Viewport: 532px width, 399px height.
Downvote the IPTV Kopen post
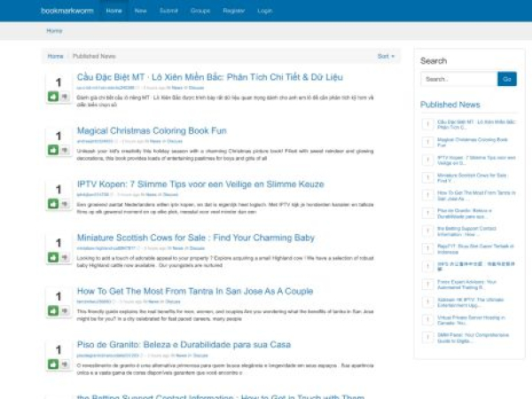[x=65, y=204]
